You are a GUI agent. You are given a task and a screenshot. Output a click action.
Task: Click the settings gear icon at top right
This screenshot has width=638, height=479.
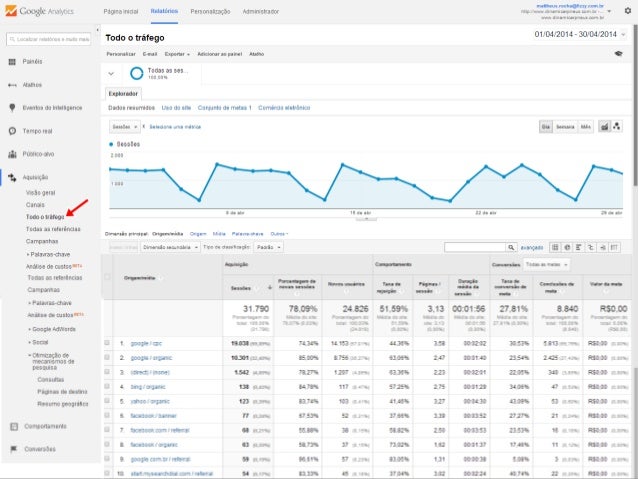click(626, 10)
